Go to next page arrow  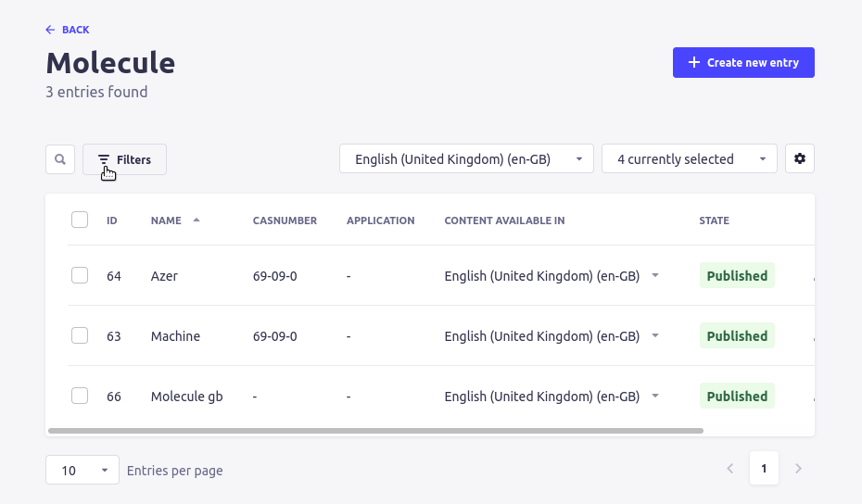coord(798,468)
